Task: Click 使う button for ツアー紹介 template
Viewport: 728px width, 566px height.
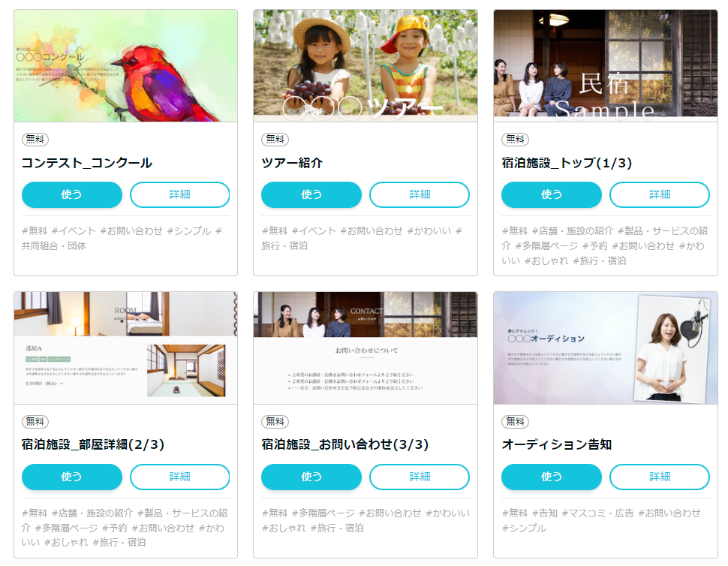Action: point(311,194)
